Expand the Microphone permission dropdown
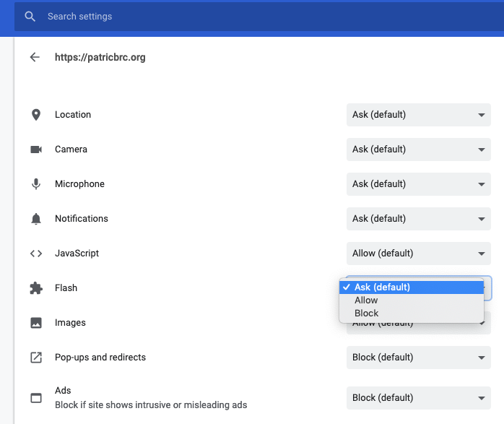 (418, 184)
